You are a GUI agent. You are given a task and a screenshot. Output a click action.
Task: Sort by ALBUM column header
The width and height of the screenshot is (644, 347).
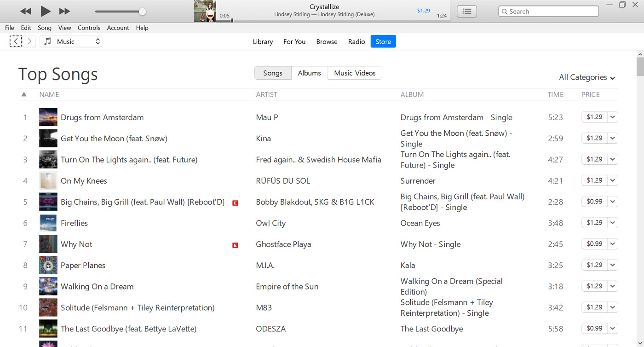[412, 94]
